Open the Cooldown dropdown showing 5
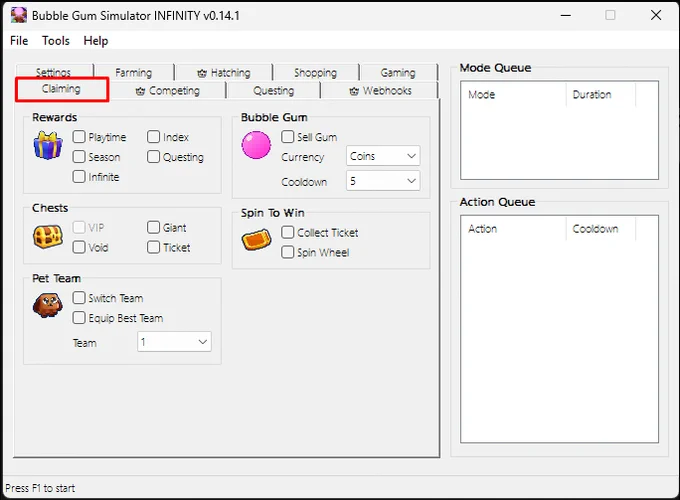This screenshot has height=500, width=680. pyautogui.click(x=383, y=181)
